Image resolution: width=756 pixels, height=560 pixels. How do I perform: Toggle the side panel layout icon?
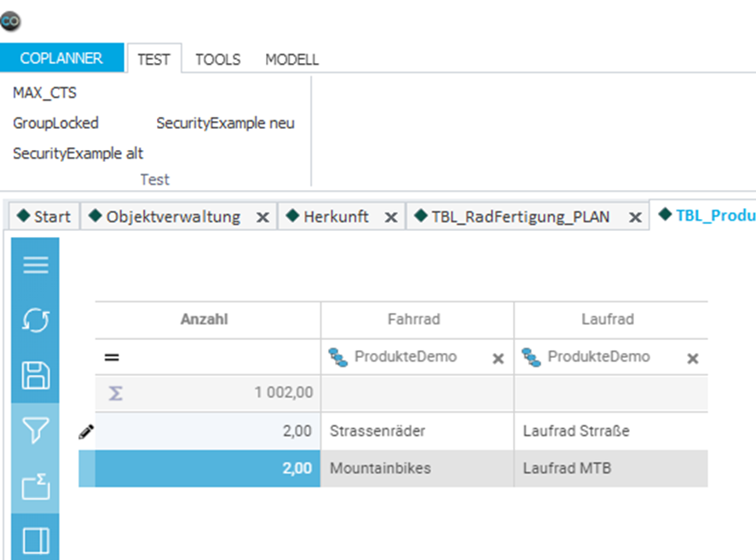click(x=36, y=540)
